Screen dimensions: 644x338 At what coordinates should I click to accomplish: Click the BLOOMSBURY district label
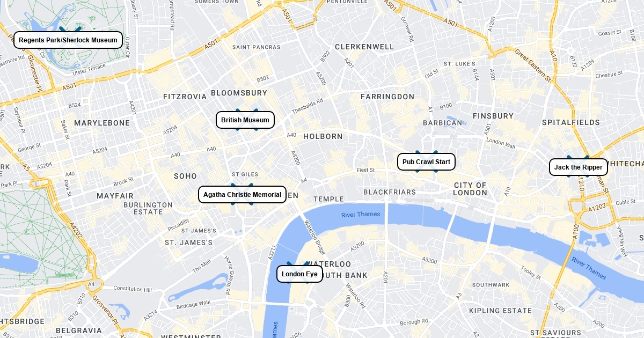pos(239,93)
